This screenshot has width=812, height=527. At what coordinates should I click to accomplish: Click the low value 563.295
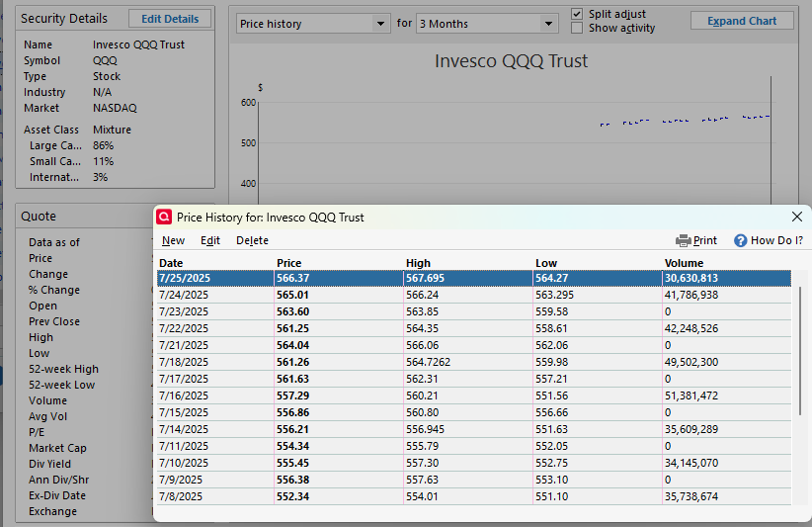(554, 295)
